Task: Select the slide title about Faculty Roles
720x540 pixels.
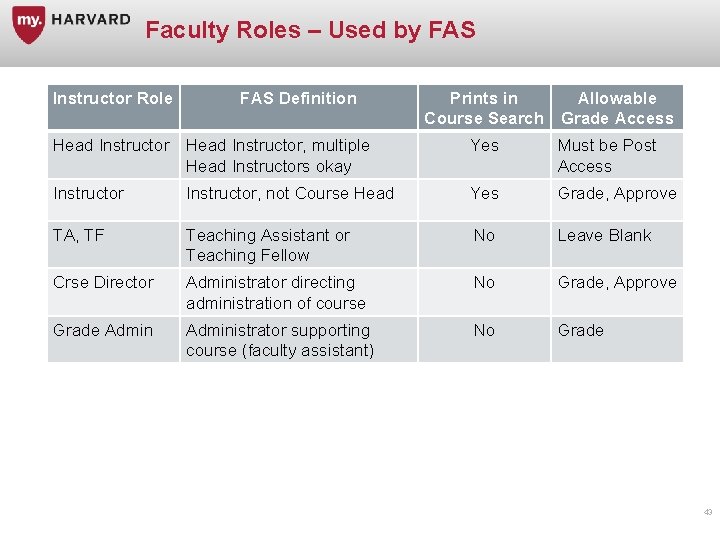Action: (x=310, y=30)
